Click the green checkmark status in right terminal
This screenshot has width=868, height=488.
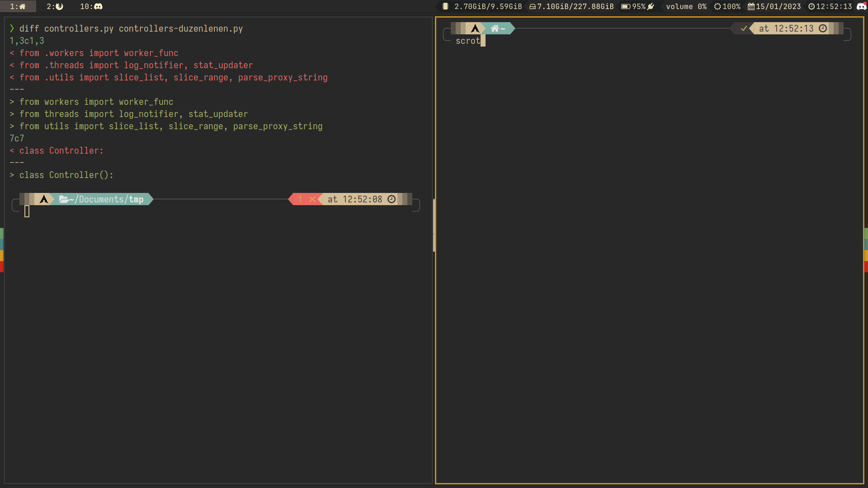744,28
